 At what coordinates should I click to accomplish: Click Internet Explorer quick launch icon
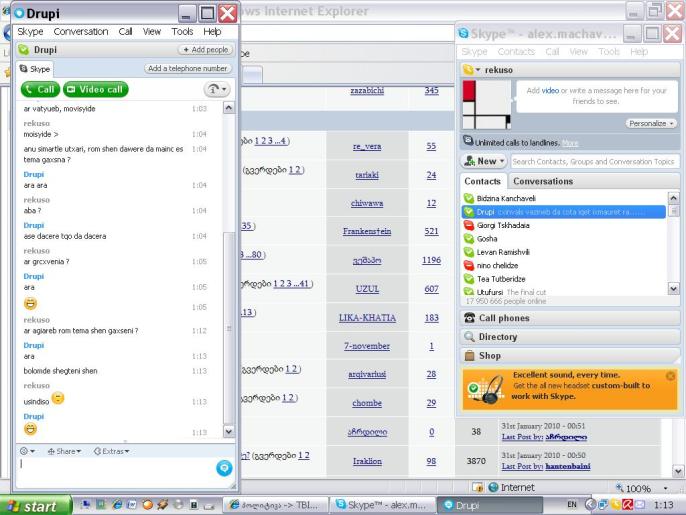117,505
